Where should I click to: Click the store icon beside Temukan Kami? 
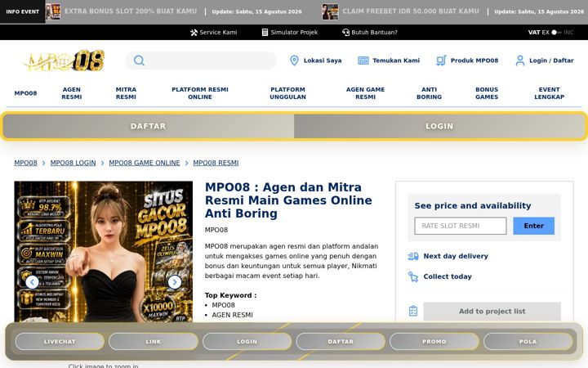coord(363,61)
